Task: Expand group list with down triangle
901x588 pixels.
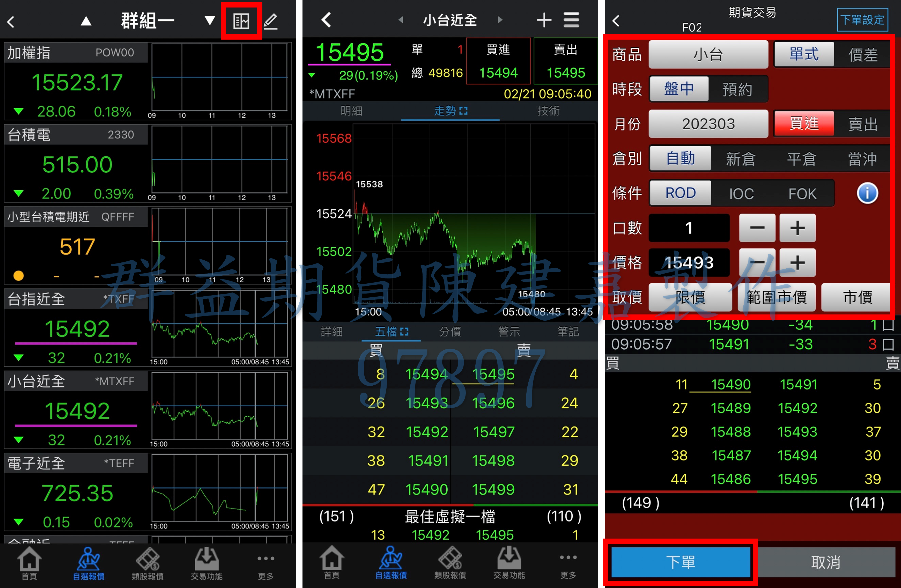Action: (210, 20)
